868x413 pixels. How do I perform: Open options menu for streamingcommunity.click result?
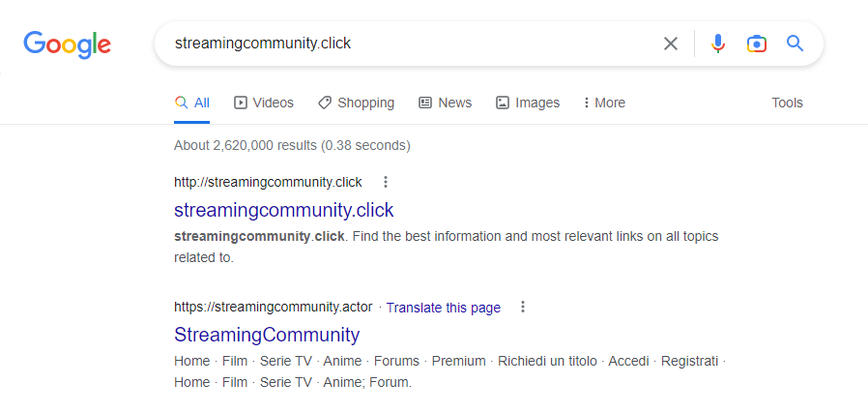[x=386, y=182]
